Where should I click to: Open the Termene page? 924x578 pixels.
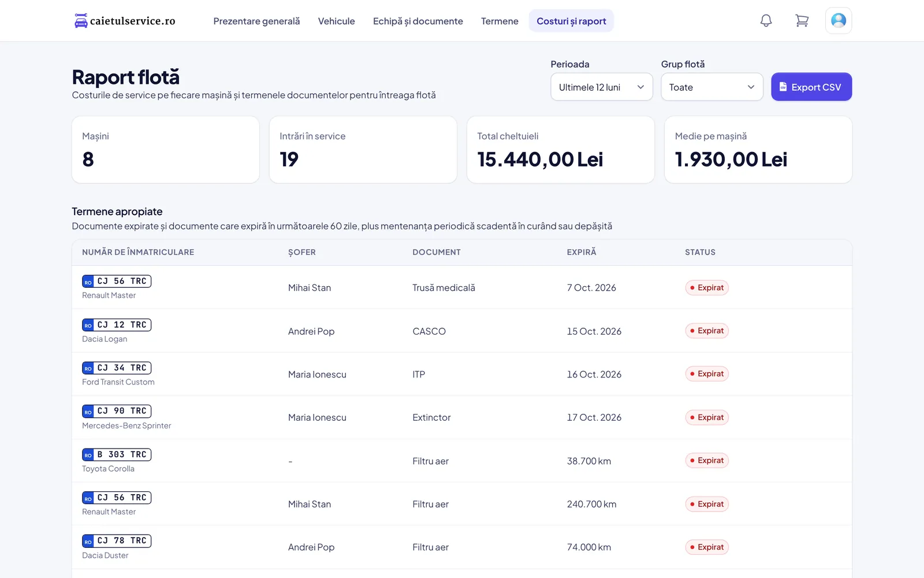[500, 21]
